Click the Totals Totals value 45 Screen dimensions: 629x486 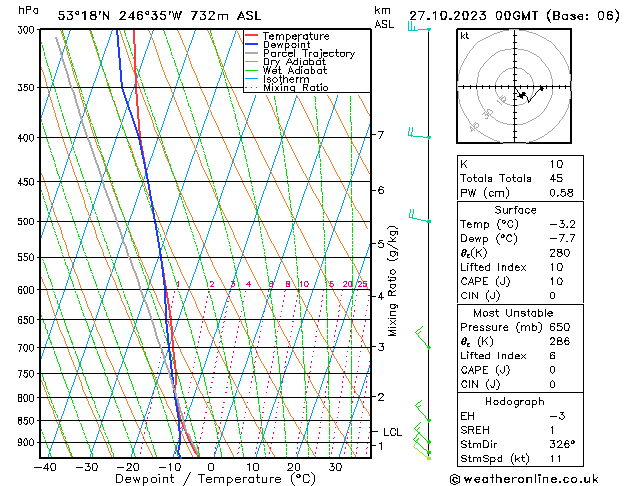(556, 178)
